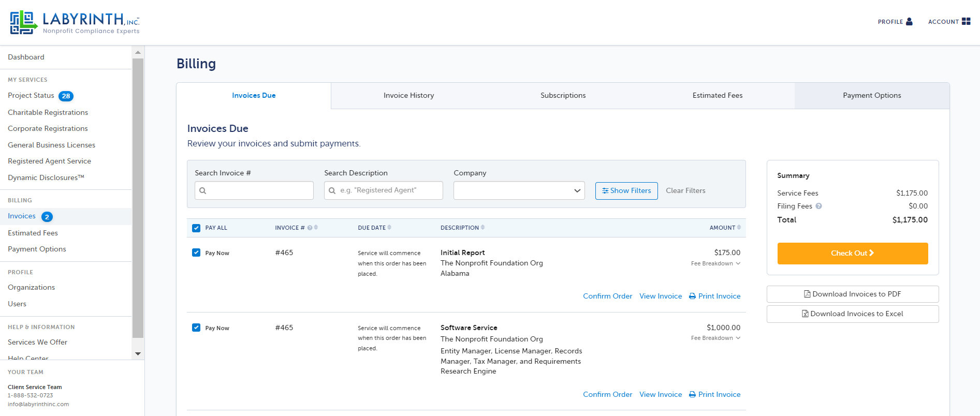Open the Profile user icon

click(909, 22)
